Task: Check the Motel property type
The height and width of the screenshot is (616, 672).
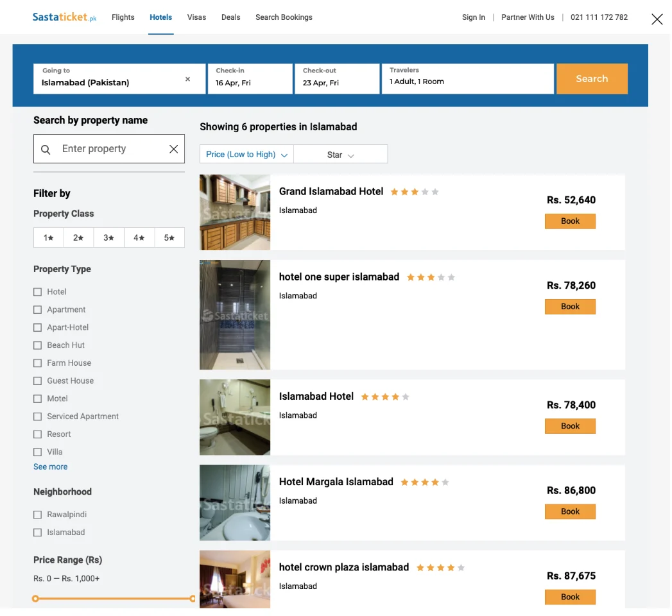Action: 38,399
